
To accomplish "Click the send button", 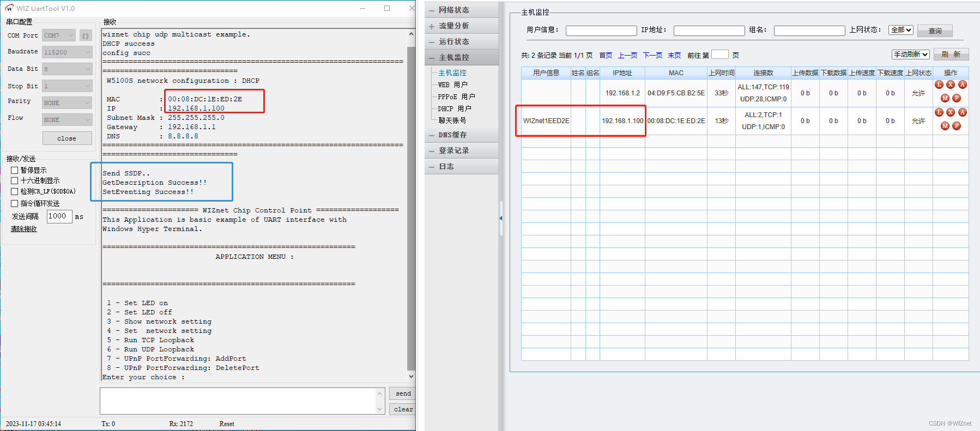I will 403,393.
